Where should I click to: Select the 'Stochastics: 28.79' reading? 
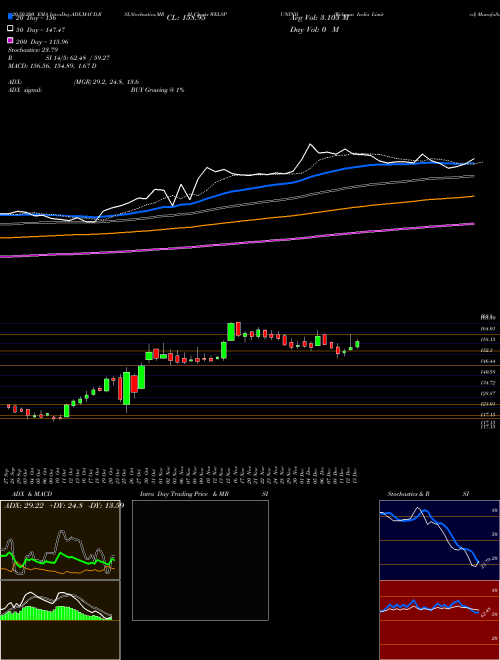[x=33, y=50]
